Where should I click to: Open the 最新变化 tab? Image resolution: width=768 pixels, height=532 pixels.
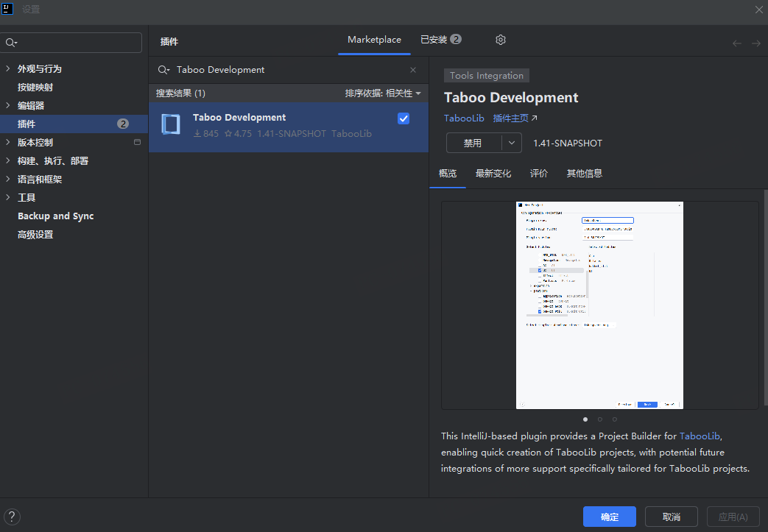(493, 174)
